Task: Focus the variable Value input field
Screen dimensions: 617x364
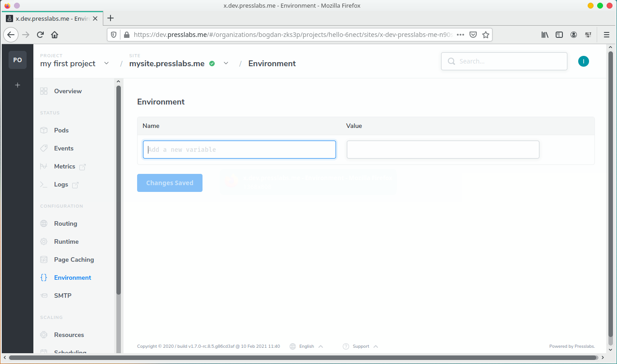Action: [443, 150]
